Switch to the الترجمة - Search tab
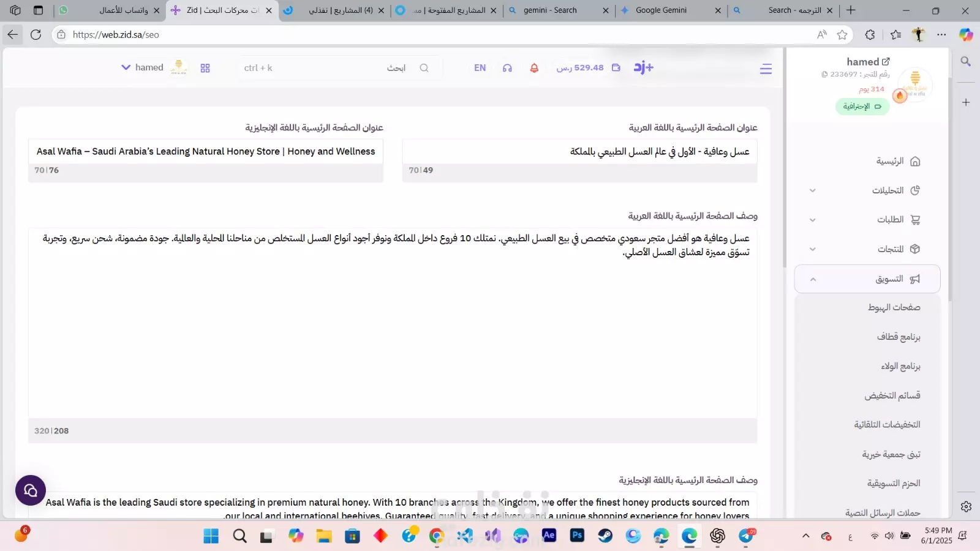 (x=784, y=10)
